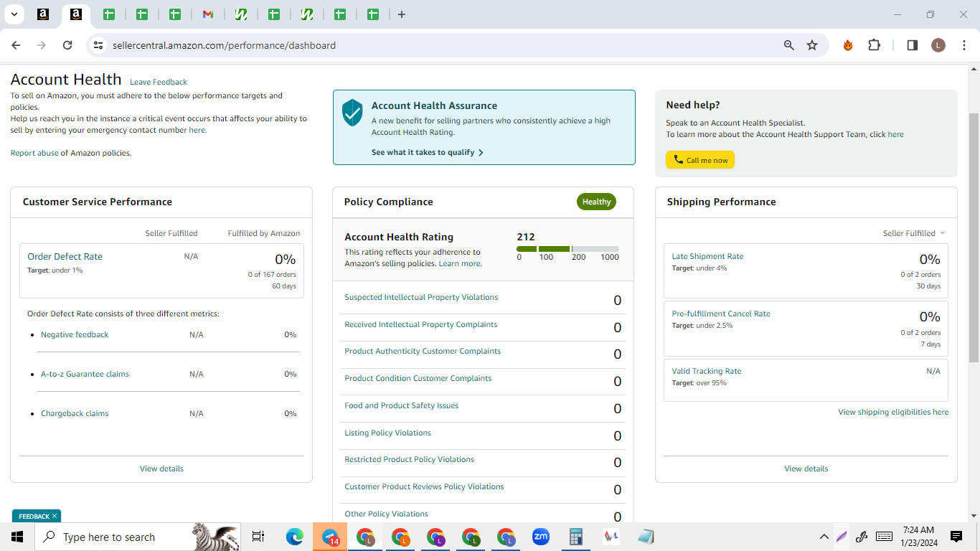The image size is (980, 551).
Task: Click the '0 of 167 orders' text
Action: [x=272, y=274]
